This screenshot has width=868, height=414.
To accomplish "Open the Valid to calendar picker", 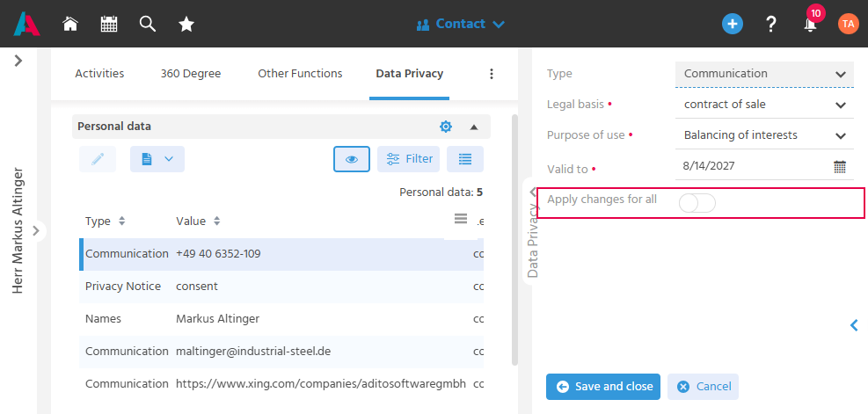I will 840,165.
